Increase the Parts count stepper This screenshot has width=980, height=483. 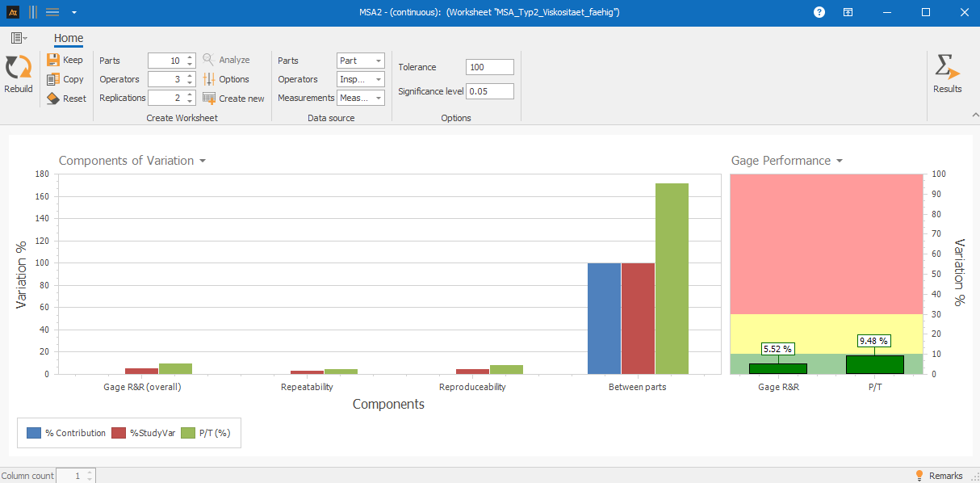[190, 57]
